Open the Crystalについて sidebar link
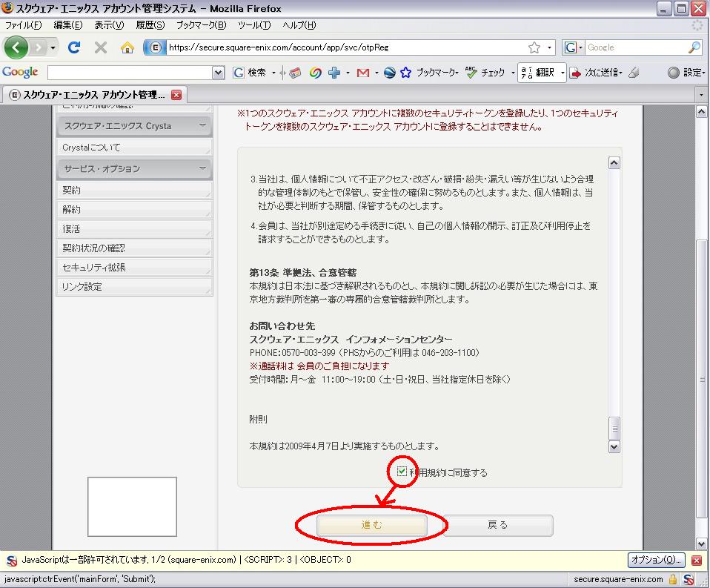710x588 pixels. click(x=134, y=148)
